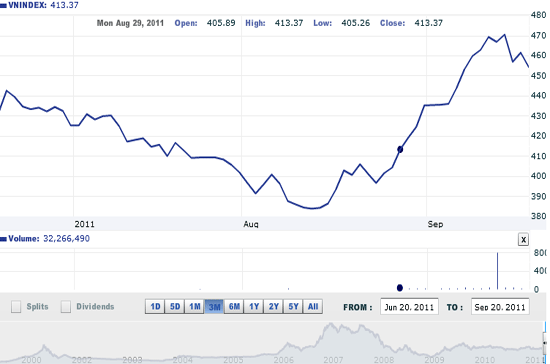Click the Close value 413.37

click(x=428, y=23)
